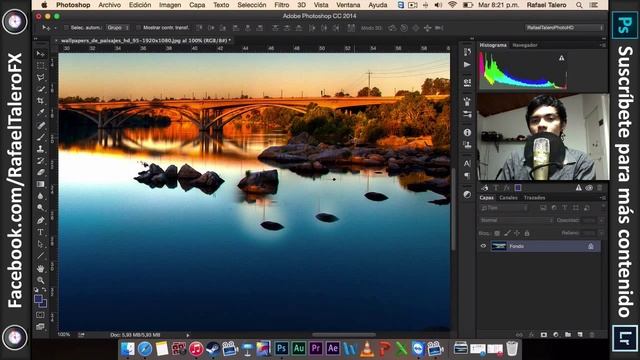Open the Normal blend mode dropdown
This screenshot has width=640, height=360.
(516, 220)
